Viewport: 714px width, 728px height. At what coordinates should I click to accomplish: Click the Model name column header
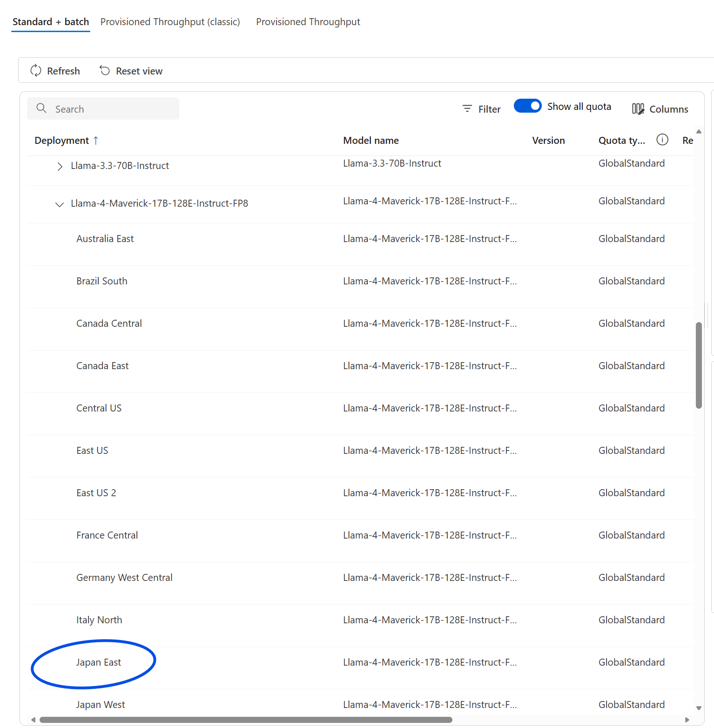point(371,140)
